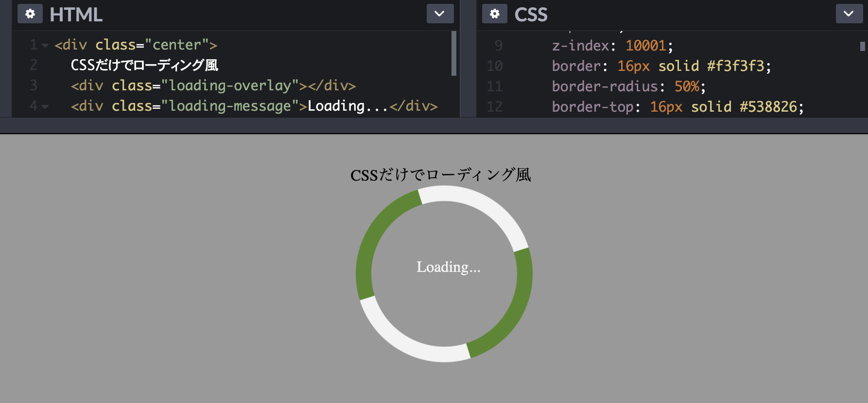
Task: Click the div class="center" code line
Action: (136, 45)
